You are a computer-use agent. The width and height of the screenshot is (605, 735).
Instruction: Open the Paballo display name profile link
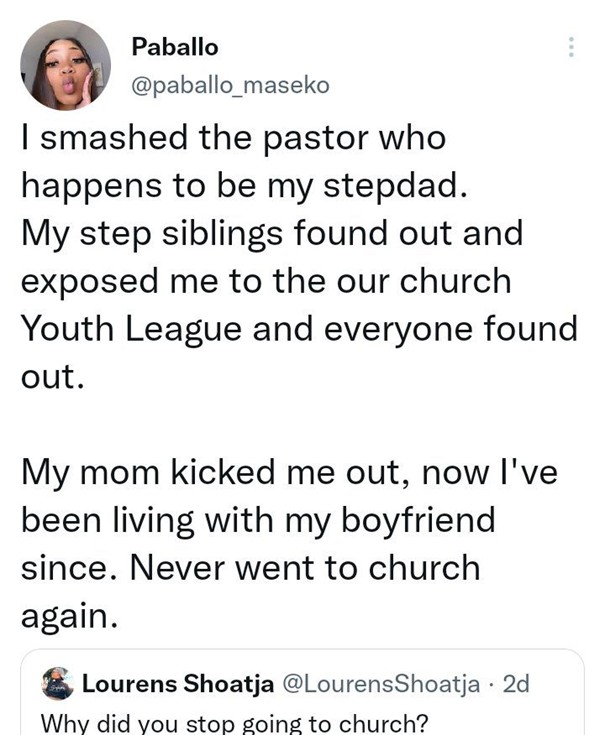(174, 47)
